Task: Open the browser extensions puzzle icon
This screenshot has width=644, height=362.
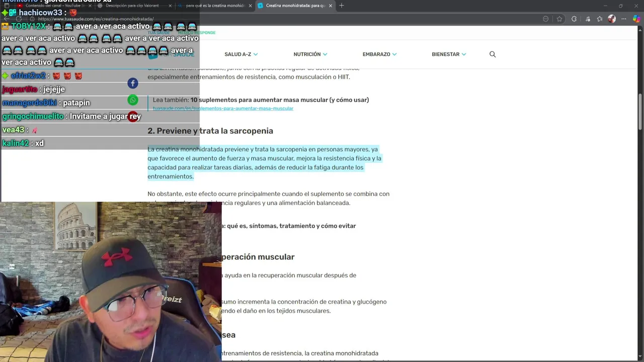Action: [x=574, y=19]
